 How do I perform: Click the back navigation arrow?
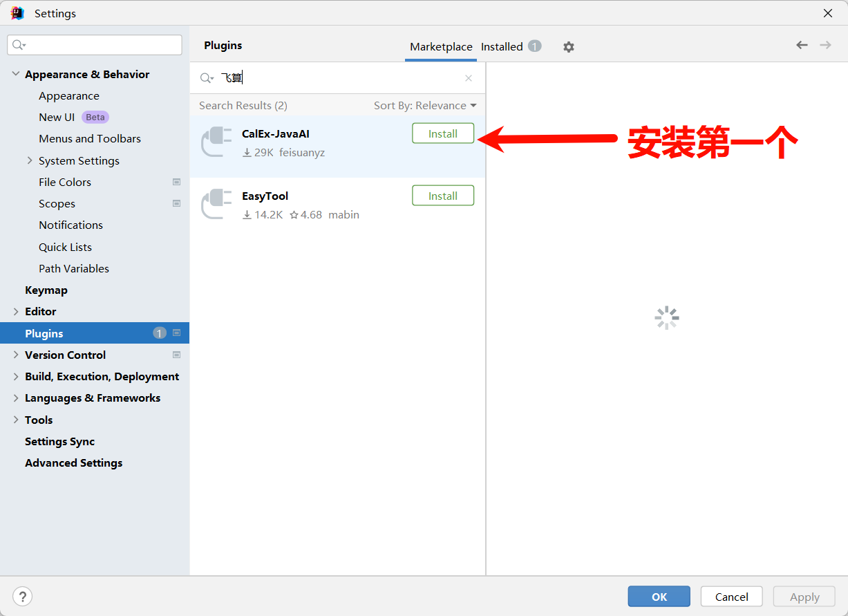802,45
